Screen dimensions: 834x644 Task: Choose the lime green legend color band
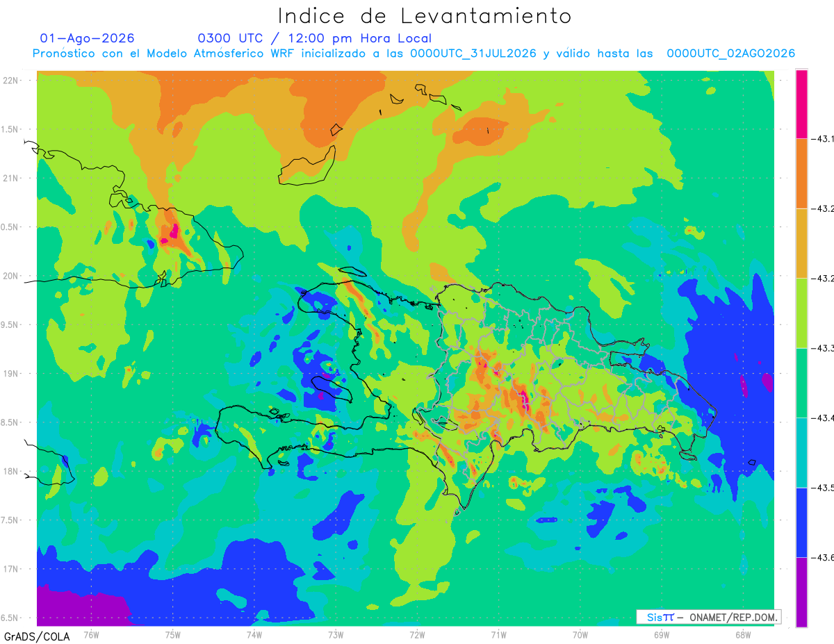click(801, 313)
